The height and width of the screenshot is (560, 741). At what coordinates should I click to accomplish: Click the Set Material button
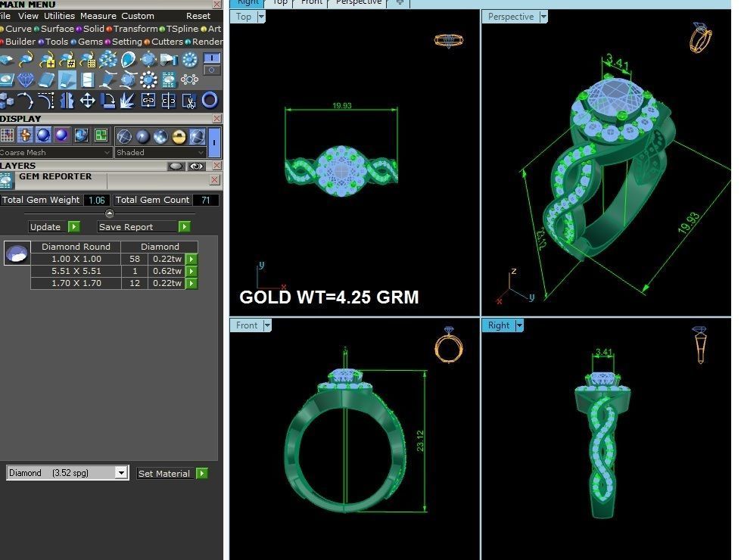(x=172, y=473)
